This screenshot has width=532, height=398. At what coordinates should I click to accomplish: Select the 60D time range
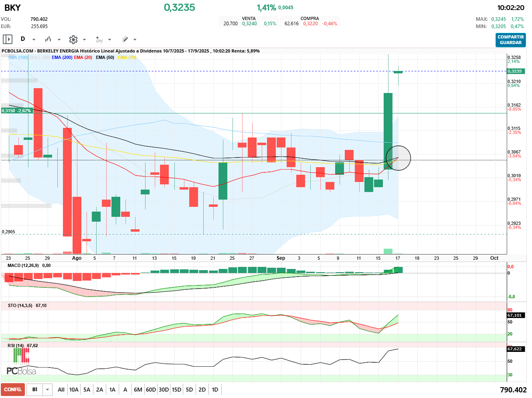coord(151,390)
